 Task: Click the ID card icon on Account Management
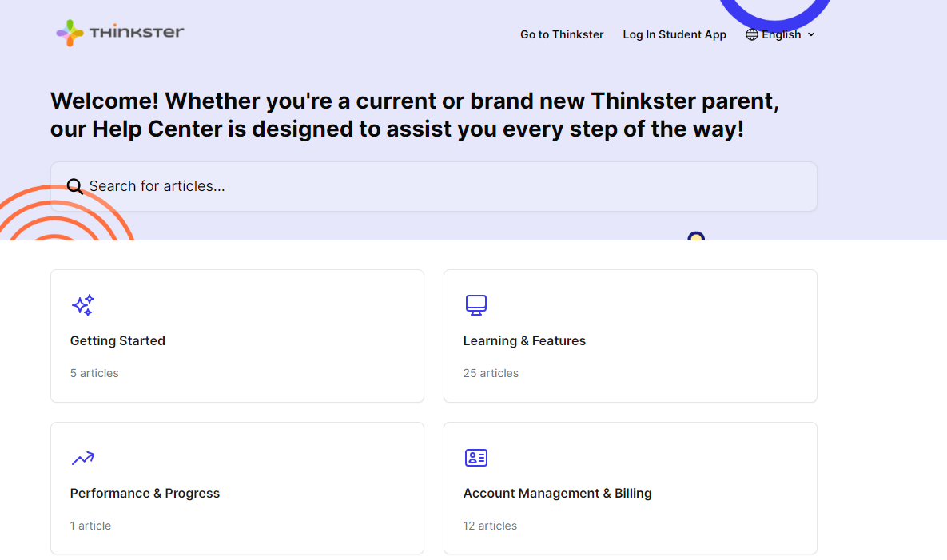pos(475,458)
